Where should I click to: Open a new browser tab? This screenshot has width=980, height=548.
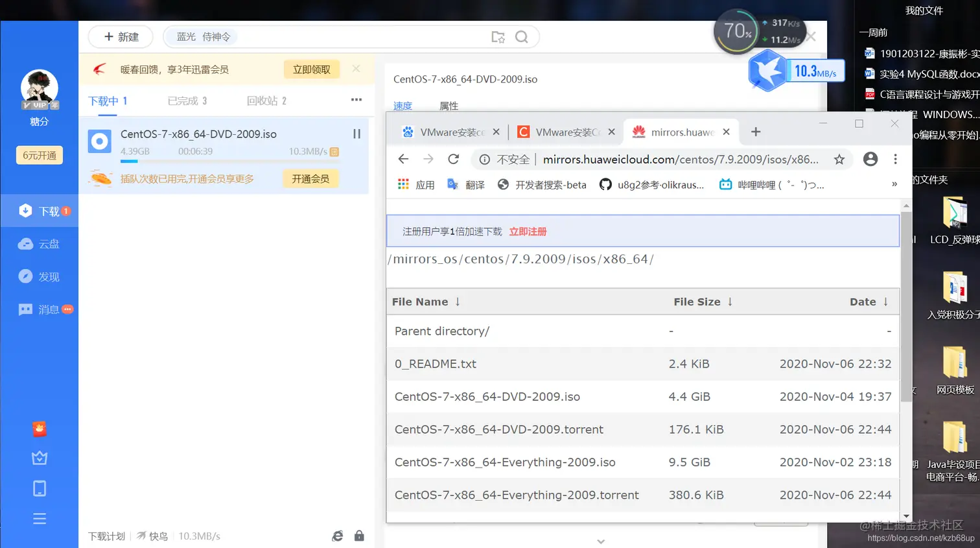[756, 132]
